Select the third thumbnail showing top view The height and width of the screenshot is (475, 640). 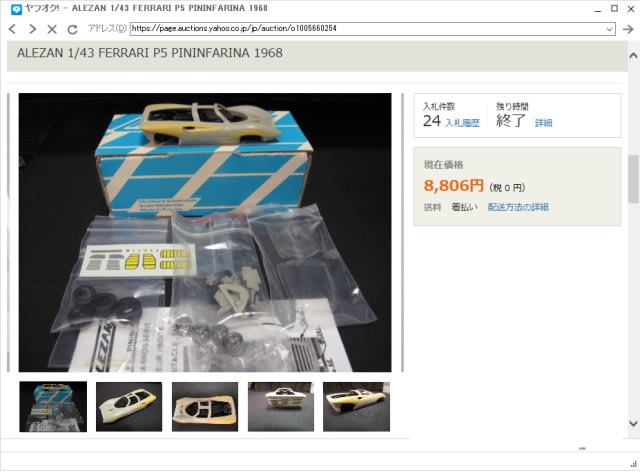(x=205, y=406)
